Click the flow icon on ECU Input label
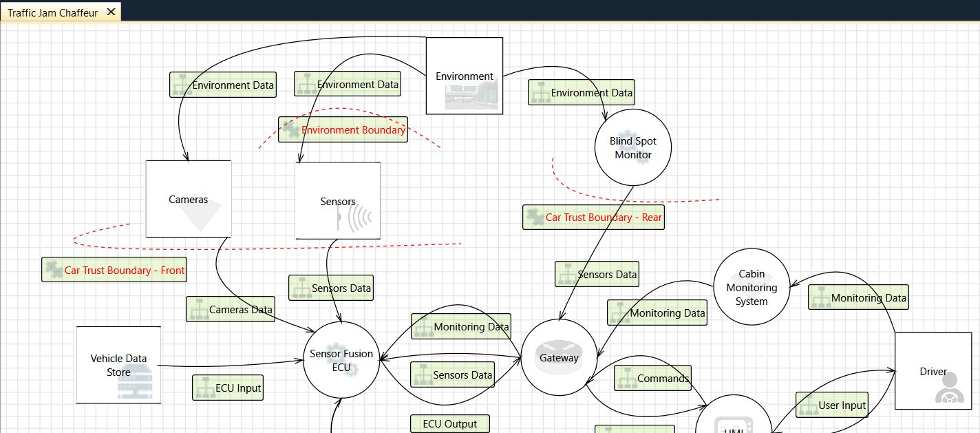 [204, 388]
